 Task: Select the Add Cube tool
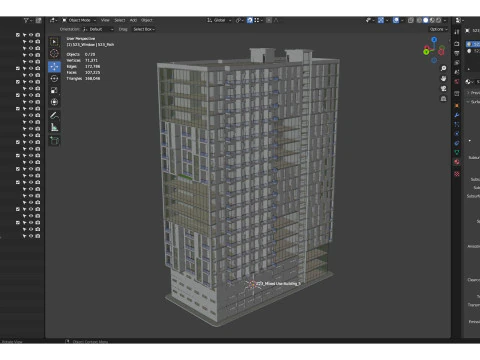pyautogui.click(x=54, y=141)
